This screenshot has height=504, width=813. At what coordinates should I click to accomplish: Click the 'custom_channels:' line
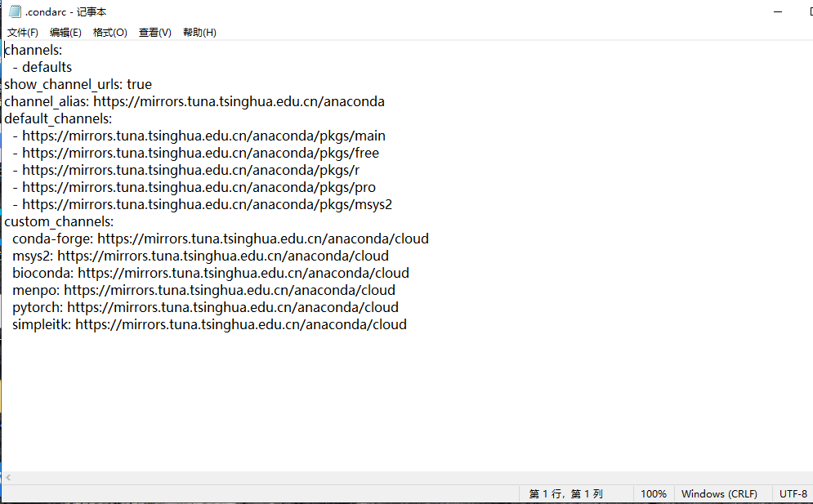pos(59,221)
